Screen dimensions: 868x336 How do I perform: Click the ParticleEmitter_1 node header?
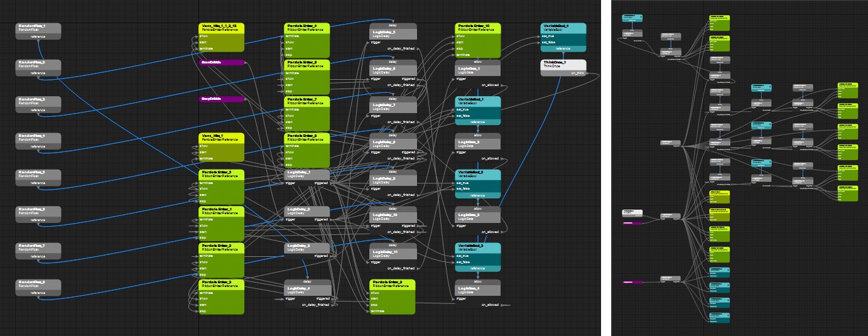point(221,210)
